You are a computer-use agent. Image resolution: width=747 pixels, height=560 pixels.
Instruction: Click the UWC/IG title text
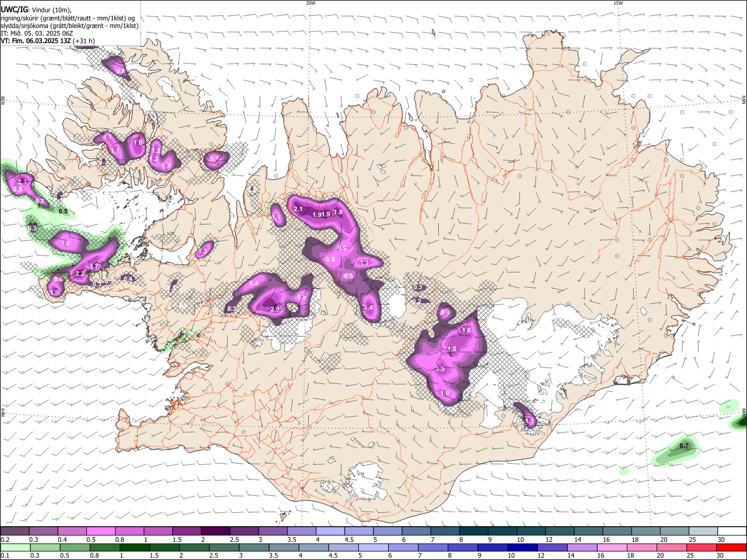tap(14, 9)
